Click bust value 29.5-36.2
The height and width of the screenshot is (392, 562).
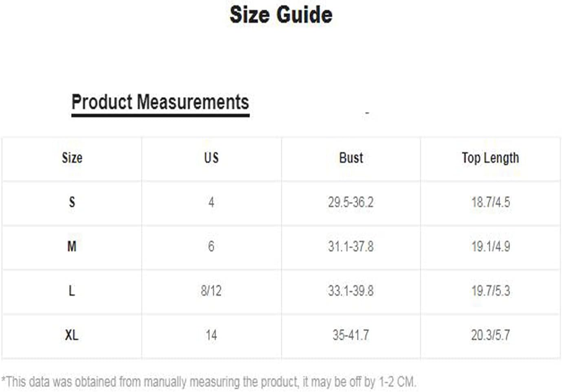click(x=351, y=202)
